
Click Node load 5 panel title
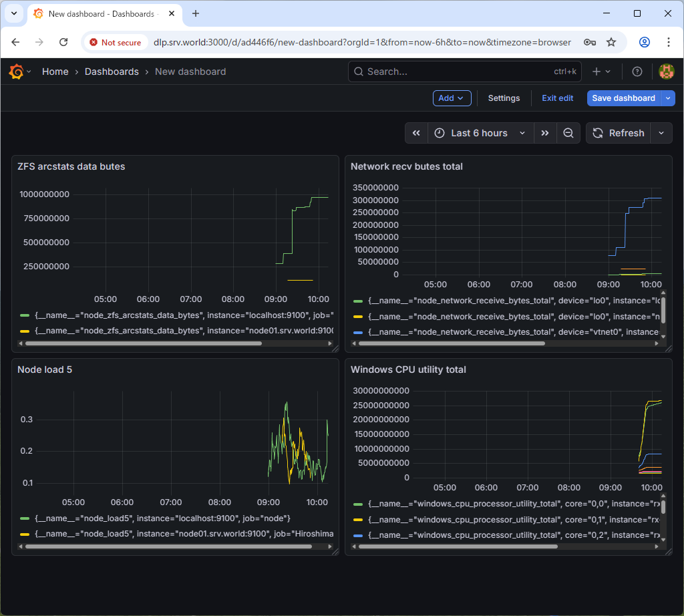45,370
